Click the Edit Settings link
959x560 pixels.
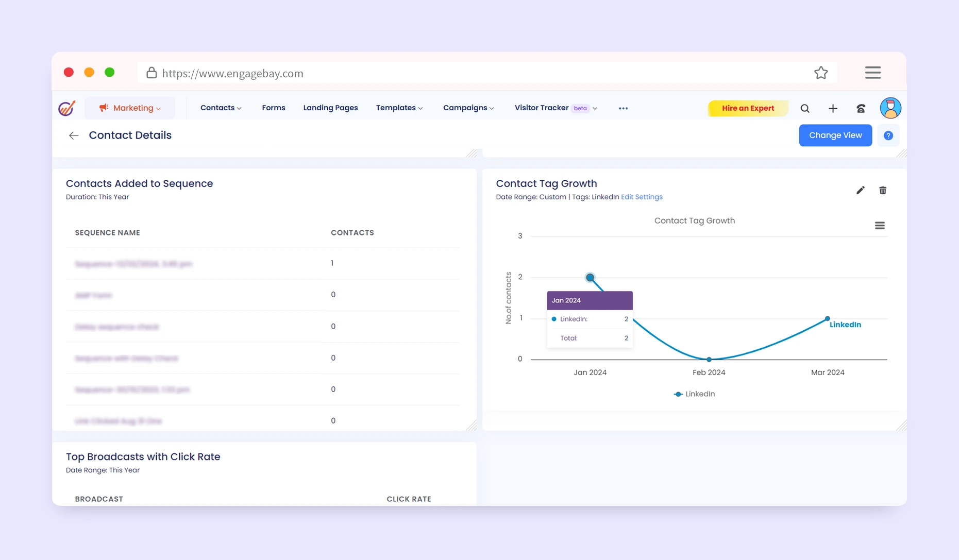click(x=642, y=197)
